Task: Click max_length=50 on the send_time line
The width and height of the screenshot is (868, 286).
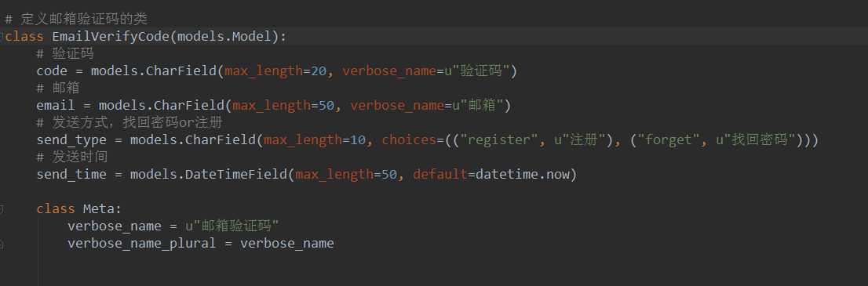Action: [x=346, y=174]
